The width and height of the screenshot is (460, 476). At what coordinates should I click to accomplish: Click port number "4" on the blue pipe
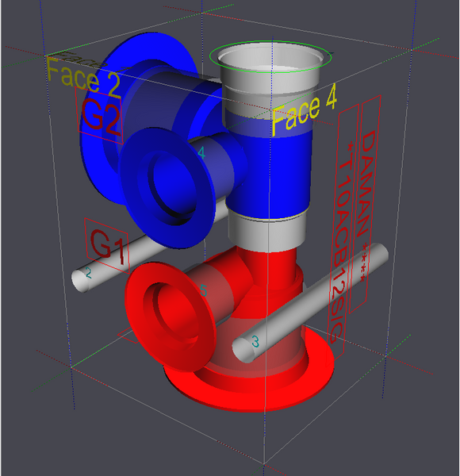[x=201, y=153]
